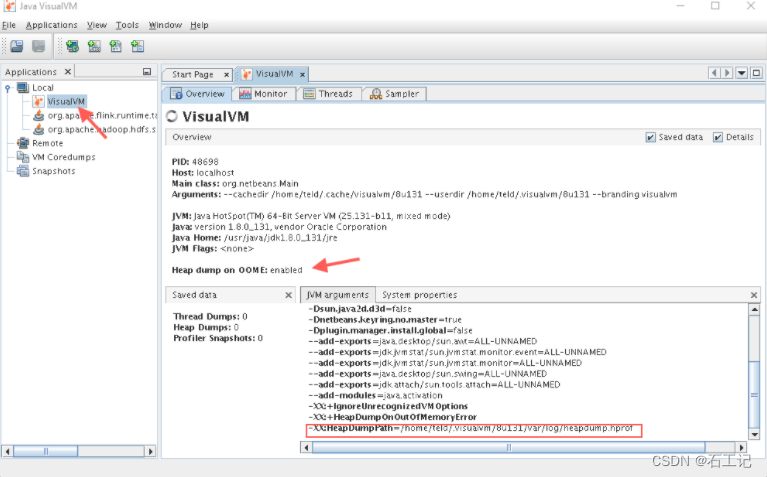Switch to the Monitor tab

pyautogui.click(x=264, y=93)
